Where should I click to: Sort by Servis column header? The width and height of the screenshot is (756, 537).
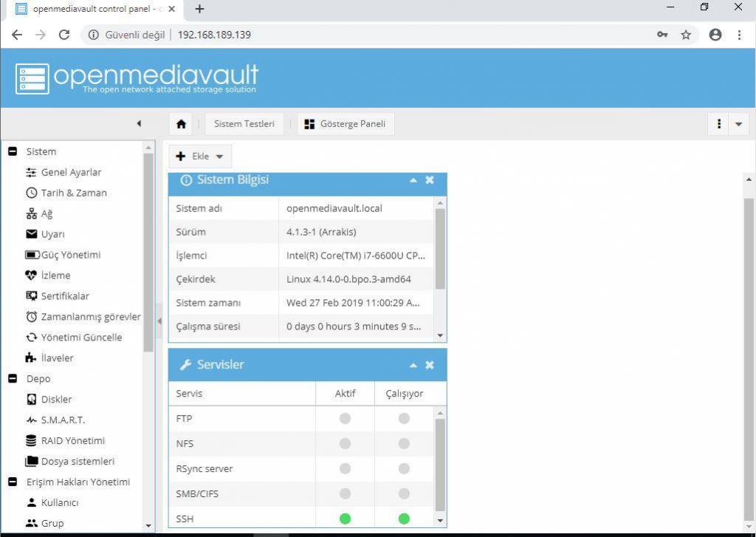[242, 394]
